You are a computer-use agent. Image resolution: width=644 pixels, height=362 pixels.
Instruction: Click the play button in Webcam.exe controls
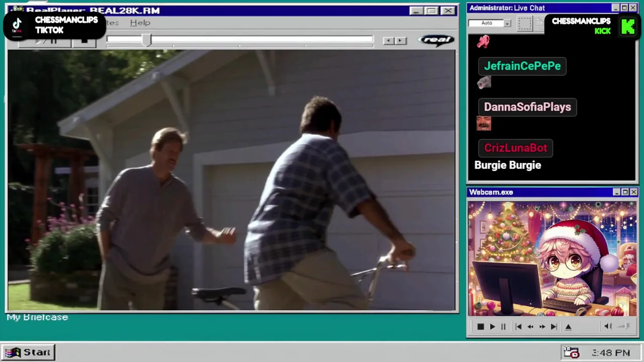[x=492, y=327]
